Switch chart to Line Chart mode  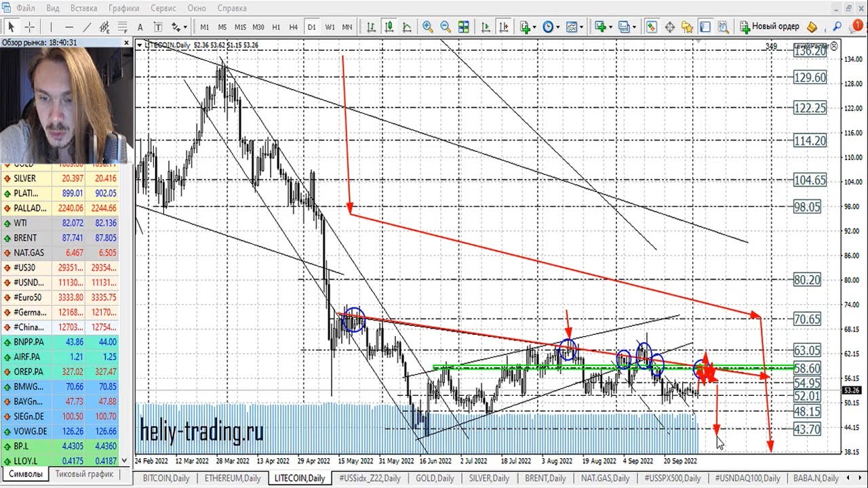[x=407, y=27]
